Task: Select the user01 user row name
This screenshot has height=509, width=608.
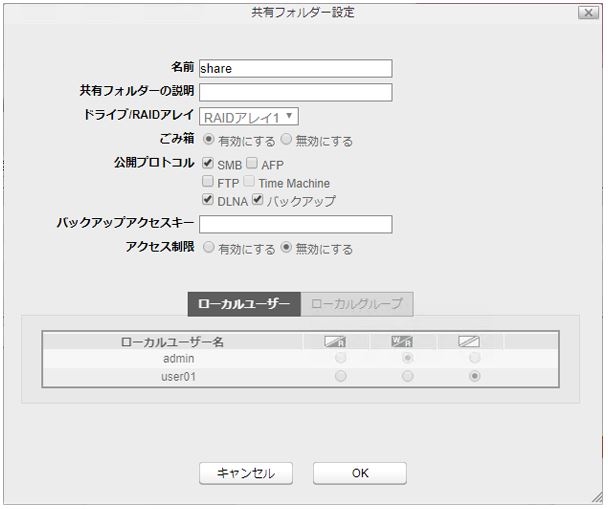Action: point(179,376)
